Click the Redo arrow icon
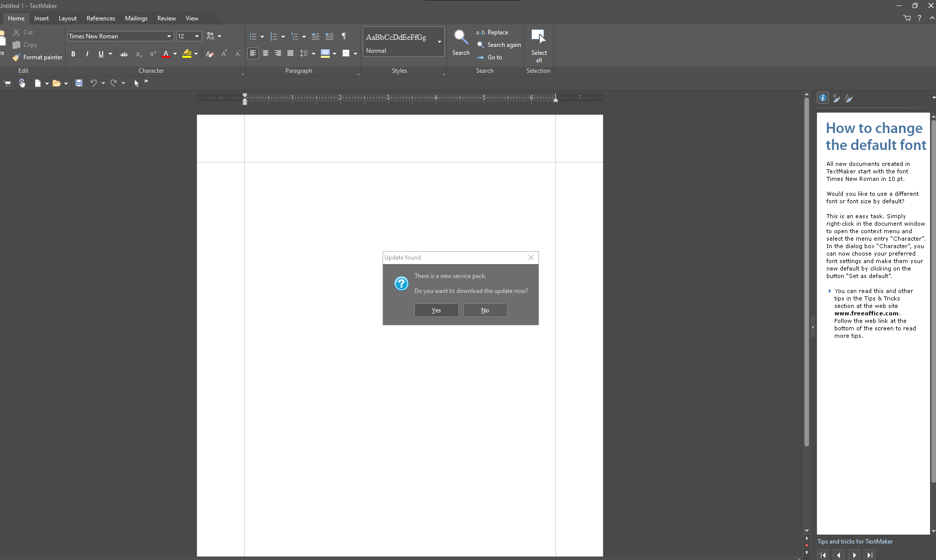Screen dimensions: 936x560 (x=114, y=83)
